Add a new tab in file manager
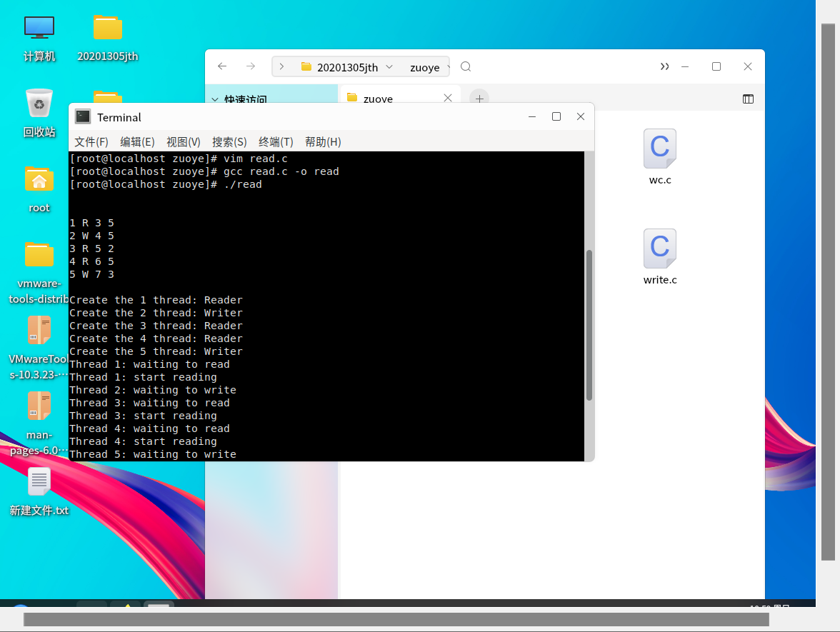Screen dimensions: 840x632 click(x=479, y=99)
